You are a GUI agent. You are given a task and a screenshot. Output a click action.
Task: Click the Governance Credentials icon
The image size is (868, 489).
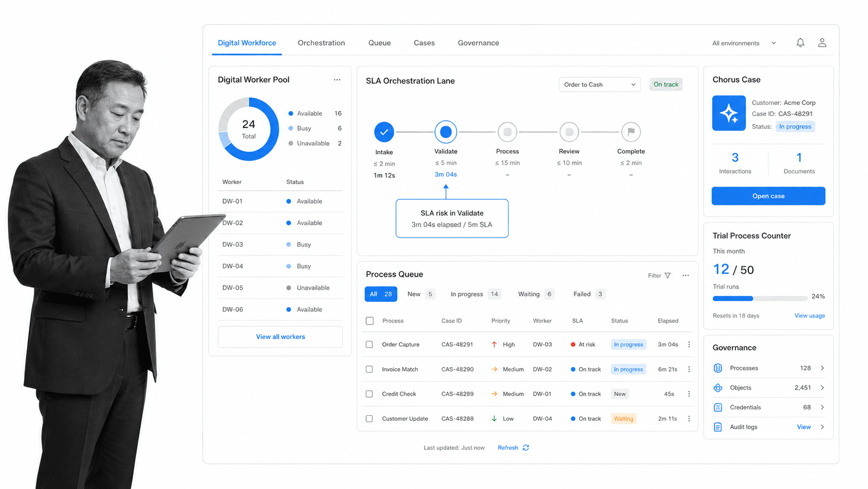pyautogui.click(x=718, y=407)
